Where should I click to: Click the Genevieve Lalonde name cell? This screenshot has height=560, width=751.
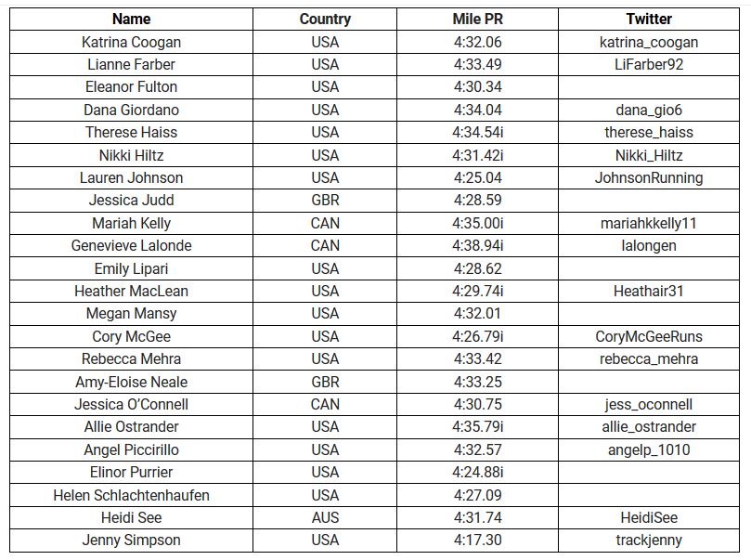(131, 246)
